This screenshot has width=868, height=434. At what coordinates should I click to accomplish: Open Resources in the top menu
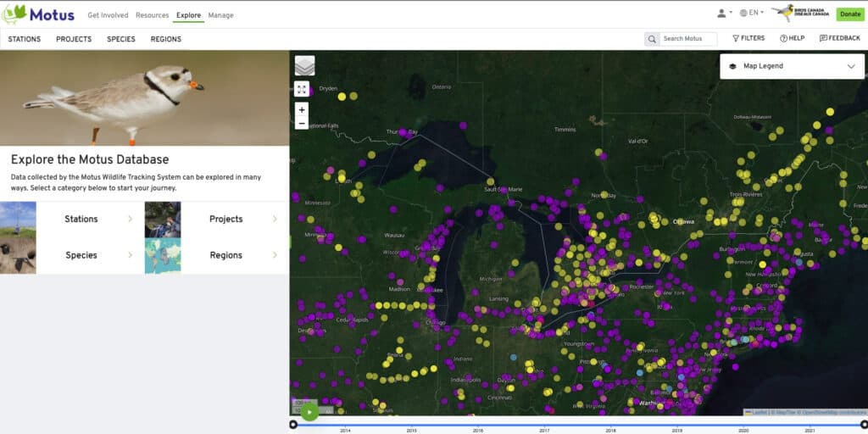coord(152,15)
